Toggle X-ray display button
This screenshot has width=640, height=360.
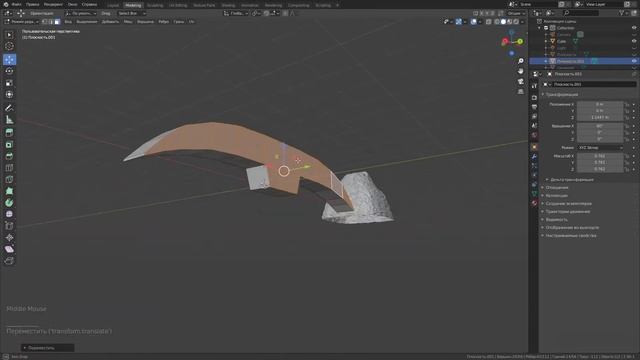[x=489, y=22]
